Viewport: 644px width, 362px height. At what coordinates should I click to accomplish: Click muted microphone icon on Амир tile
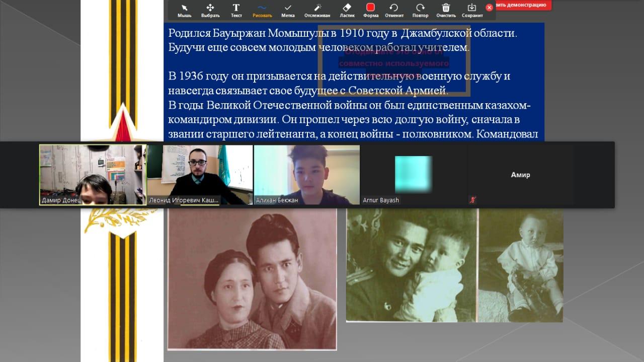click(472, 199)
